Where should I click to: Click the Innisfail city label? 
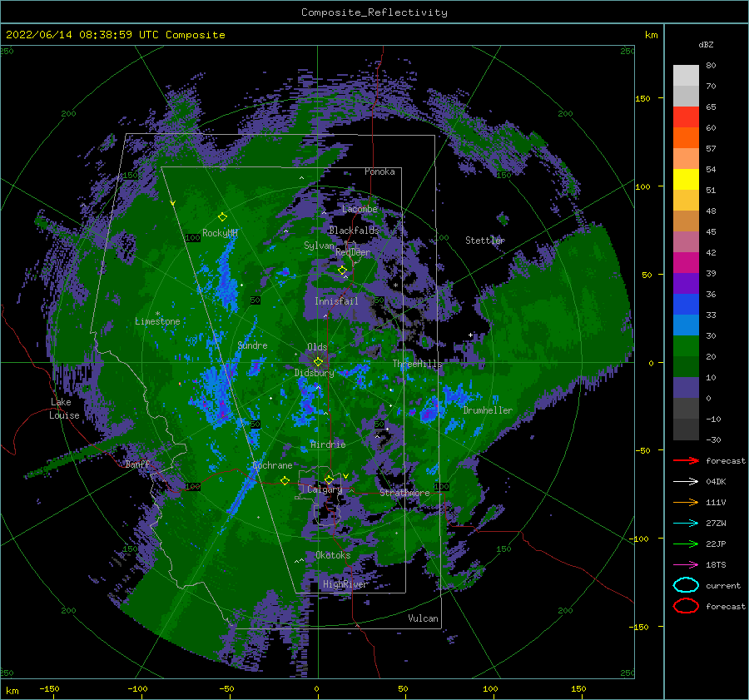(x=336, y=301)
